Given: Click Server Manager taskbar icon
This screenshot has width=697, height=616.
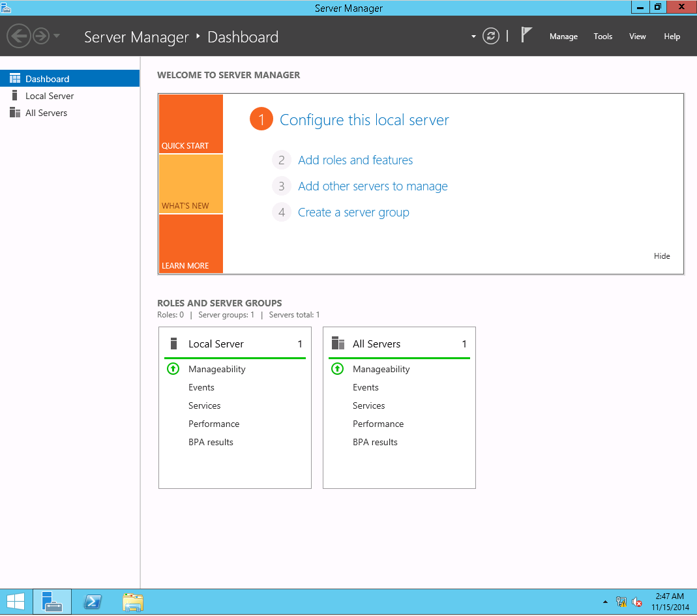Looking at the screenshot, I should pos(52,602).
